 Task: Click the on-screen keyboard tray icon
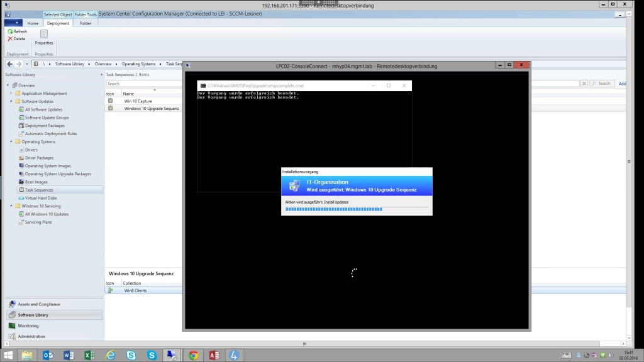click(x=566, y=356)
